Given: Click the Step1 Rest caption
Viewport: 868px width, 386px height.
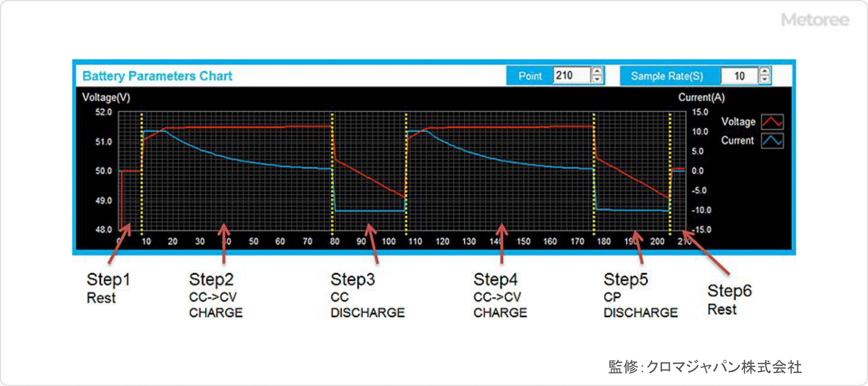Looking at the screenshot, I should pyautogui.click(x=108, y=288).
